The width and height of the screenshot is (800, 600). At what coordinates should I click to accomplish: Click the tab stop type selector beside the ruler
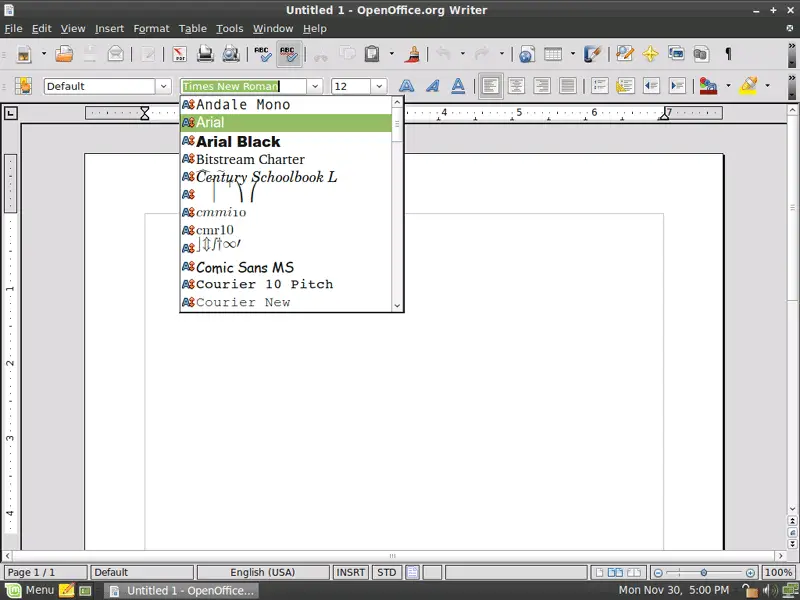pyautogui.click(x=10, y=113)
